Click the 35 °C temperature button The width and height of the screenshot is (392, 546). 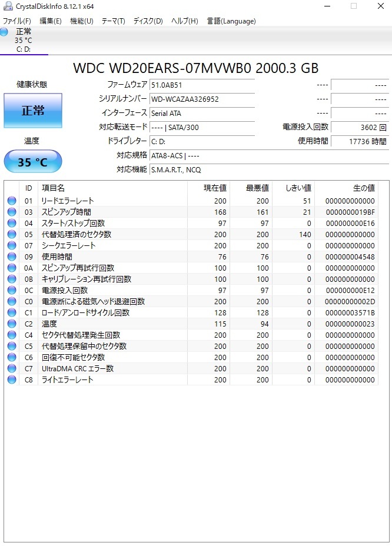33,162
